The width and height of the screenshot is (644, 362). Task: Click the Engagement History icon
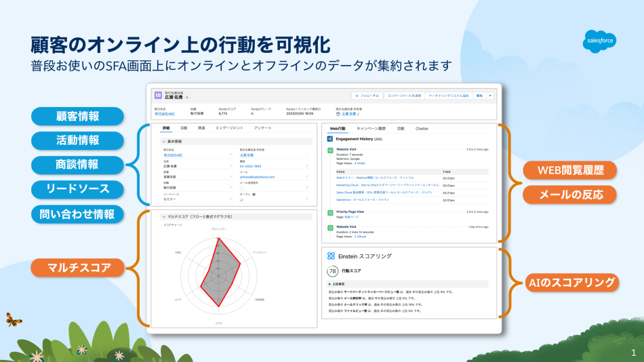(x=330, y=138)
